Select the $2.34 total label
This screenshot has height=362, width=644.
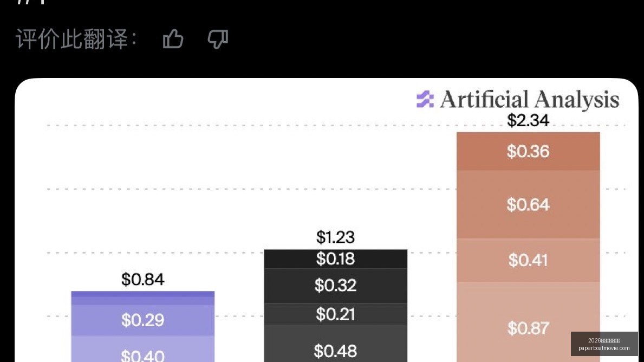pyautogui.click(x=528, y=120)
